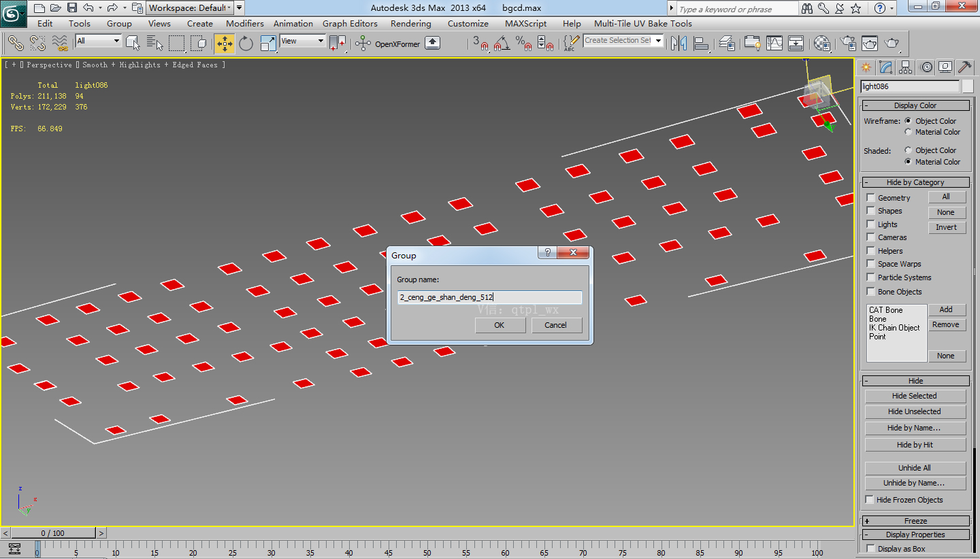980x559 pixels.
Task: Collapse the Display Color rollout
Action: point(915,105)
